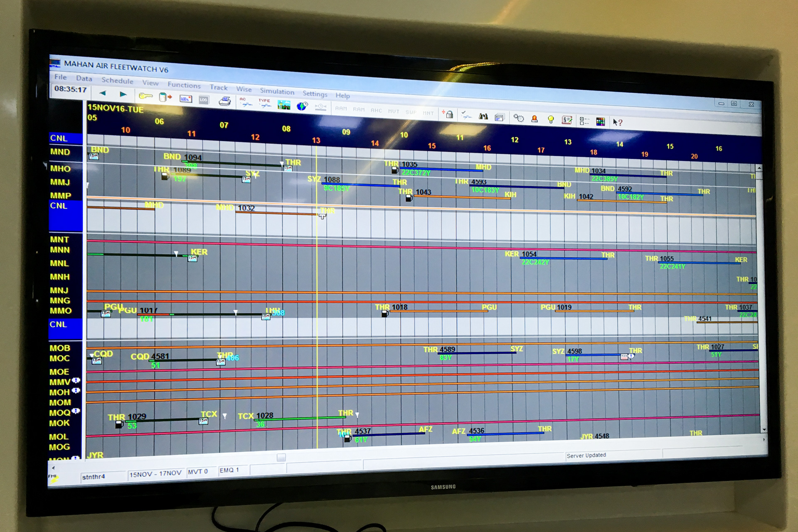Open the File menu
Screen dimensions: 798x532
(x=61, y=77)
